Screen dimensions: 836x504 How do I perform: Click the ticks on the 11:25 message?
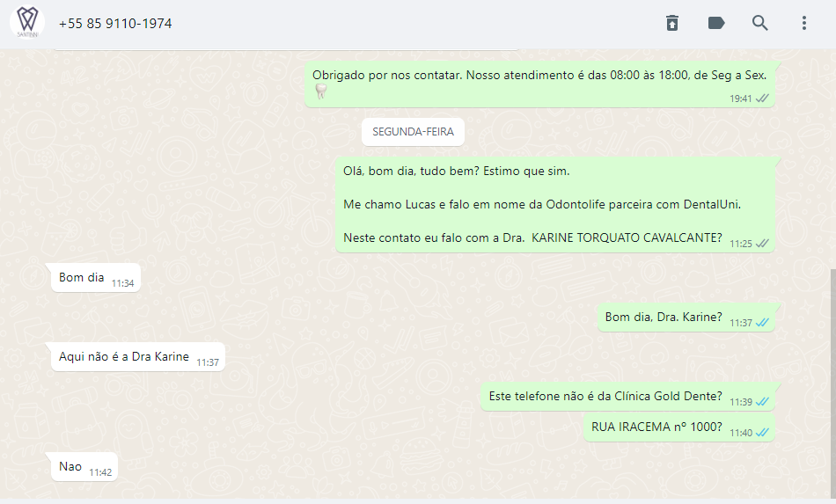tap(763, 244)
